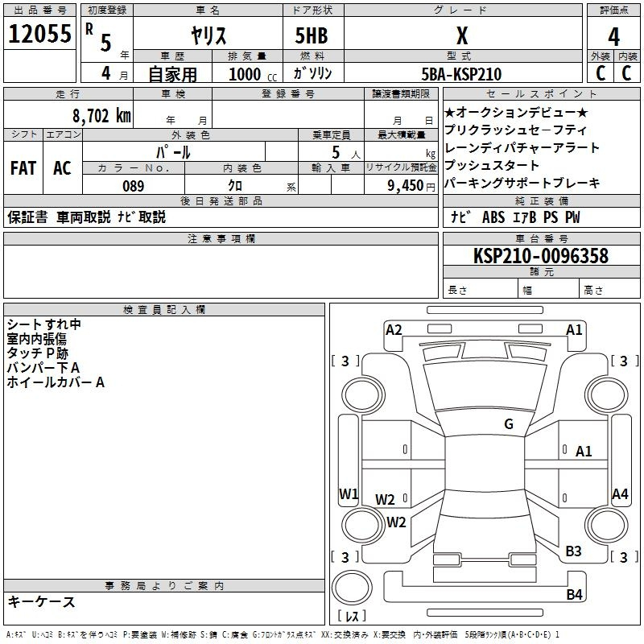This screenshot has height=644, width=644.
Task: Select the B3 damage marker on diagram
Action: coord(573,551)
